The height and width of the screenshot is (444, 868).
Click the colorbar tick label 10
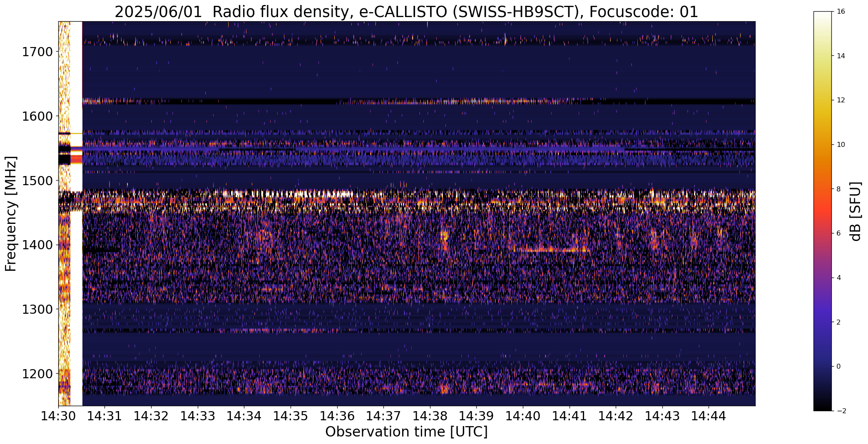click(x=841, y=145)
